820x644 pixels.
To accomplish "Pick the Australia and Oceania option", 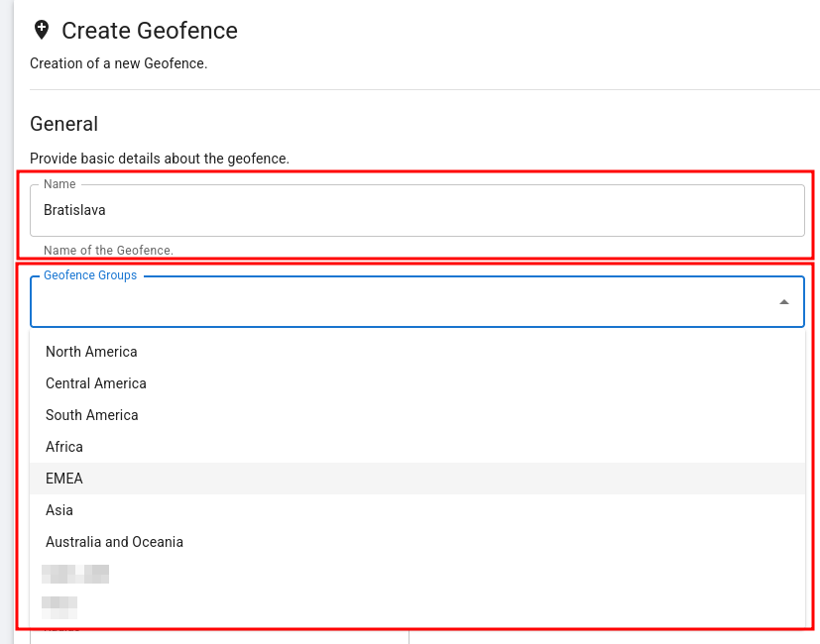I will 114,542.
